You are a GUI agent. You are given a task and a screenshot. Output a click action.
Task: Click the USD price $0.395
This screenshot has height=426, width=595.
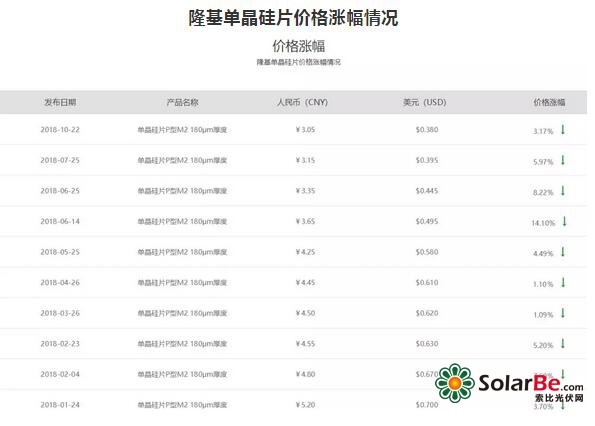(427, 160)
